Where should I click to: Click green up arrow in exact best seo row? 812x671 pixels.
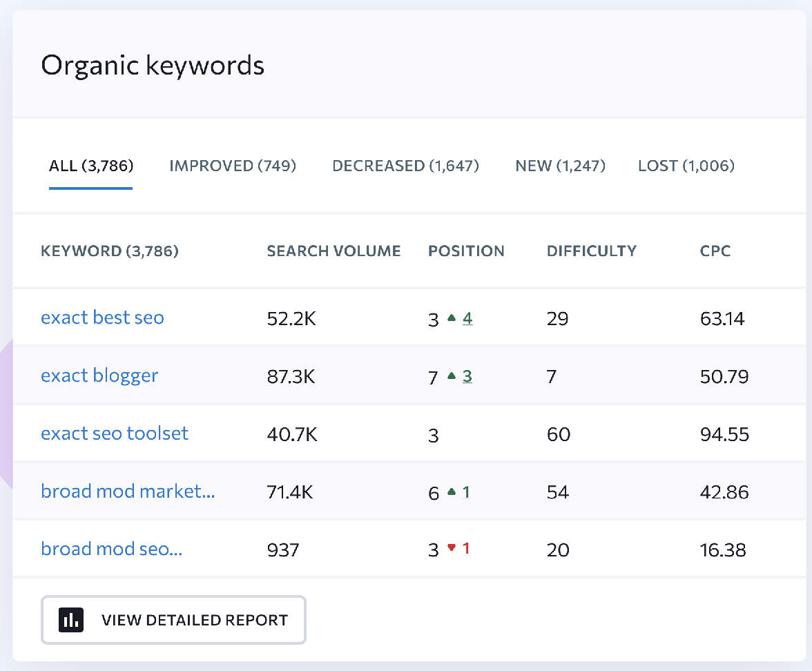452,318
